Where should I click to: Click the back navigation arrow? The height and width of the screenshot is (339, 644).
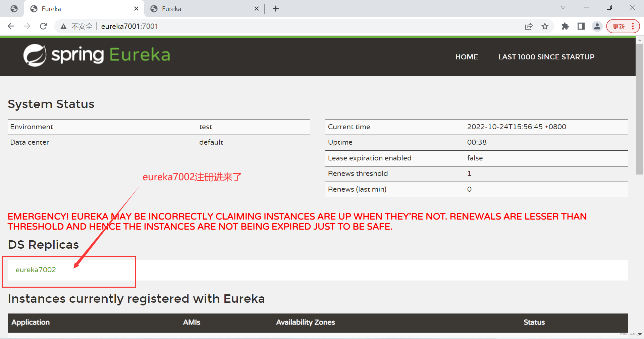(11, 26)
